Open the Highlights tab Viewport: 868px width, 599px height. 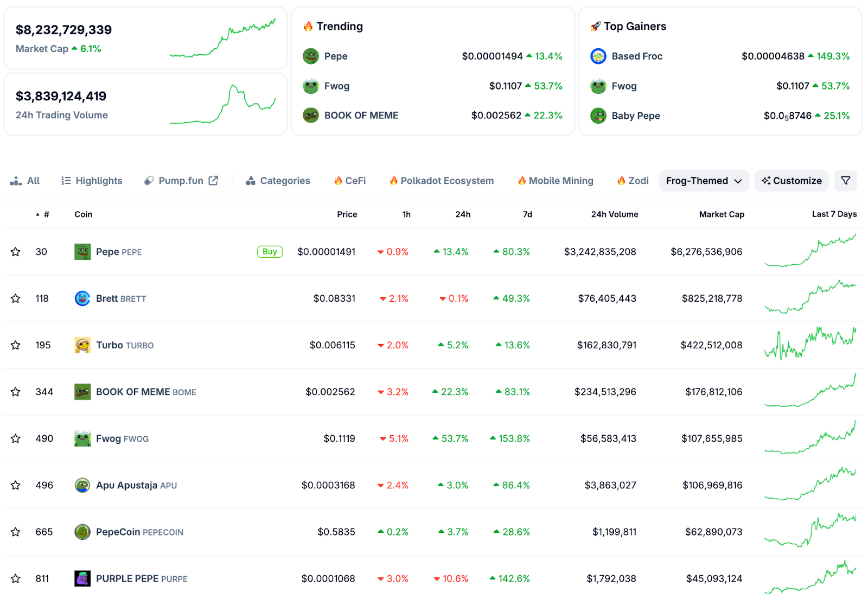click(x=92, y=181)
